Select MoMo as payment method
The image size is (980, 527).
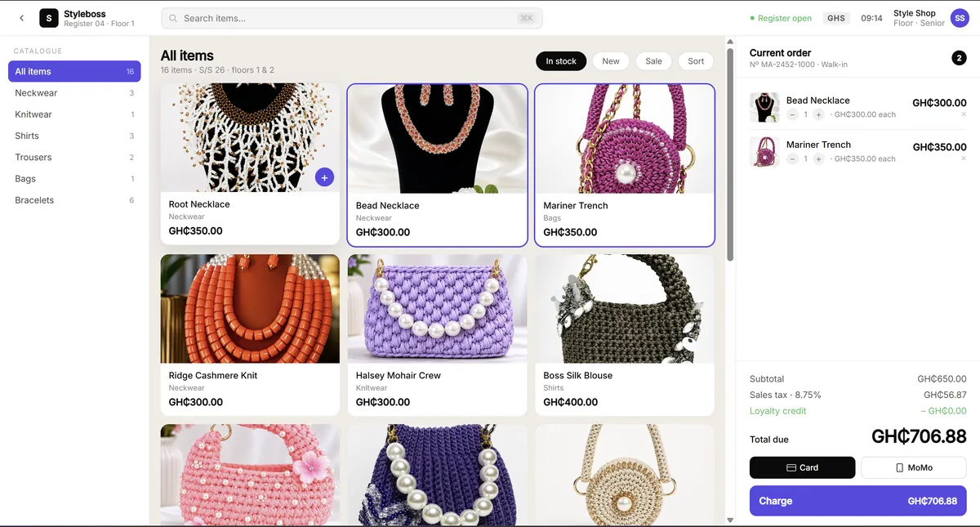914,467
